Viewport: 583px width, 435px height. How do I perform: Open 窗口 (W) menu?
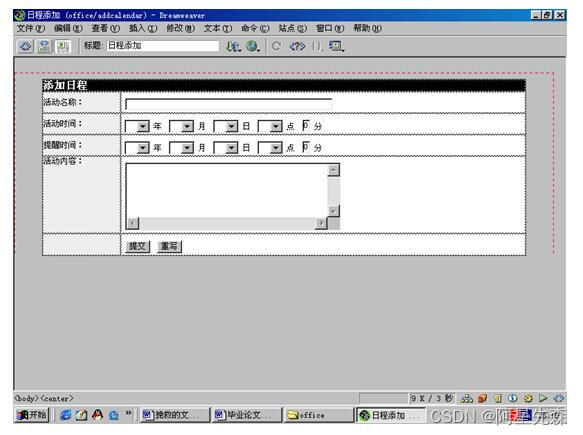pyautogui.click(x=330, y=28)
